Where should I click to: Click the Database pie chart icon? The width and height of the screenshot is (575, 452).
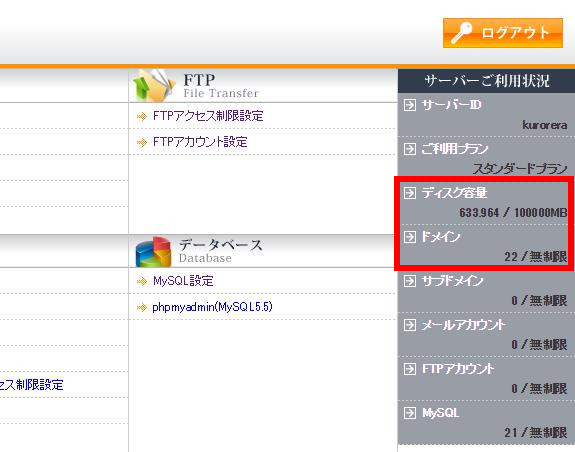[153, 251]
